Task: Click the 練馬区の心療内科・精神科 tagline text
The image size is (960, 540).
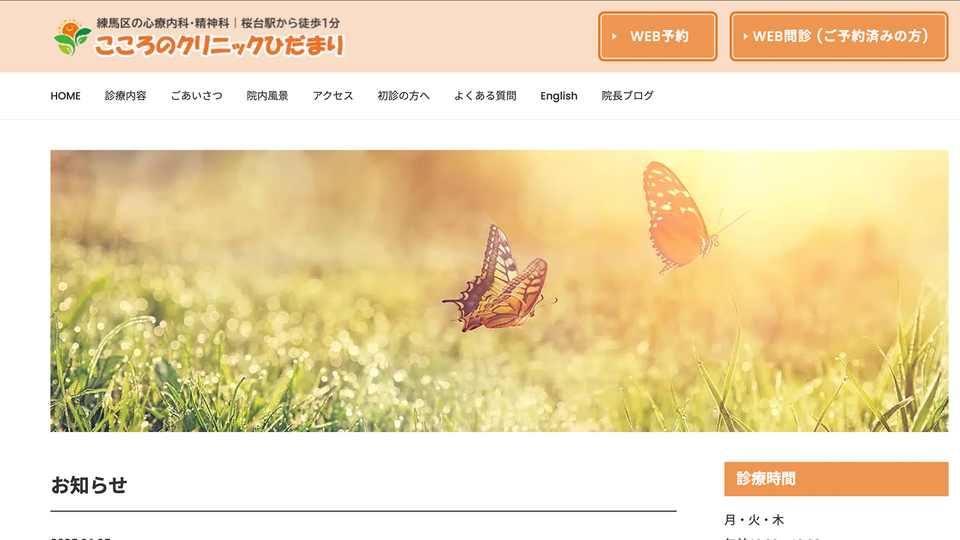Action: [x=163, y=23]
